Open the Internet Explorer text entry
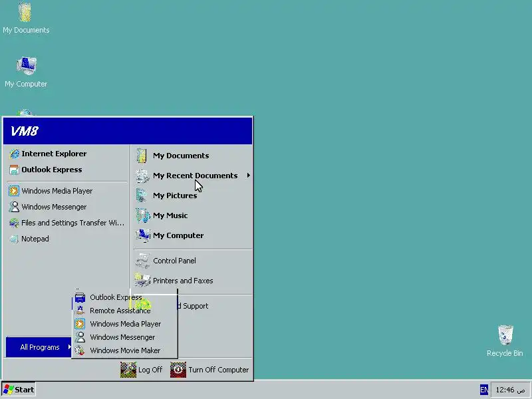The image size is (532, 399). [x=54, y=154]
